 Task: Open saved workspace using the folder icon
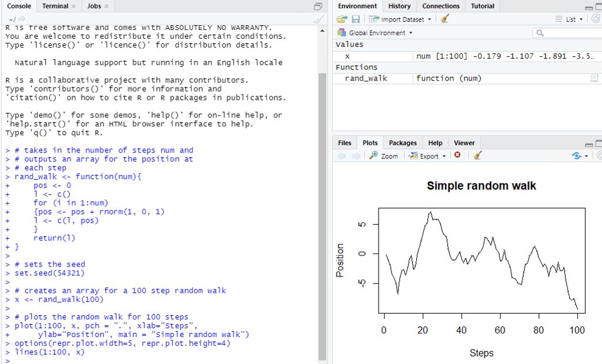click(342, 19)
